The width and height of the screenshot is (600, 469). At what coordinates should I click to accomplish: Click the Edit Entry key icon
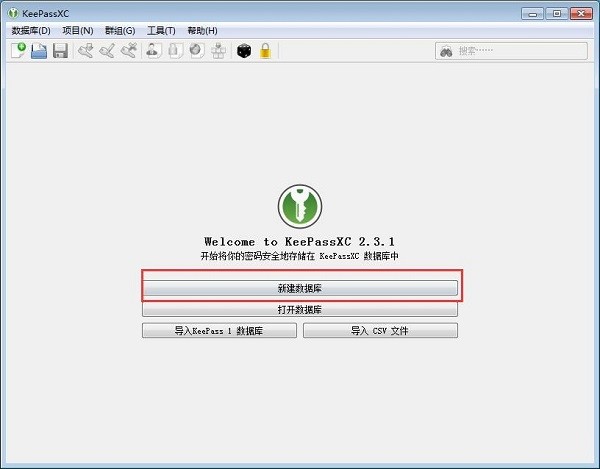point(107,50)
